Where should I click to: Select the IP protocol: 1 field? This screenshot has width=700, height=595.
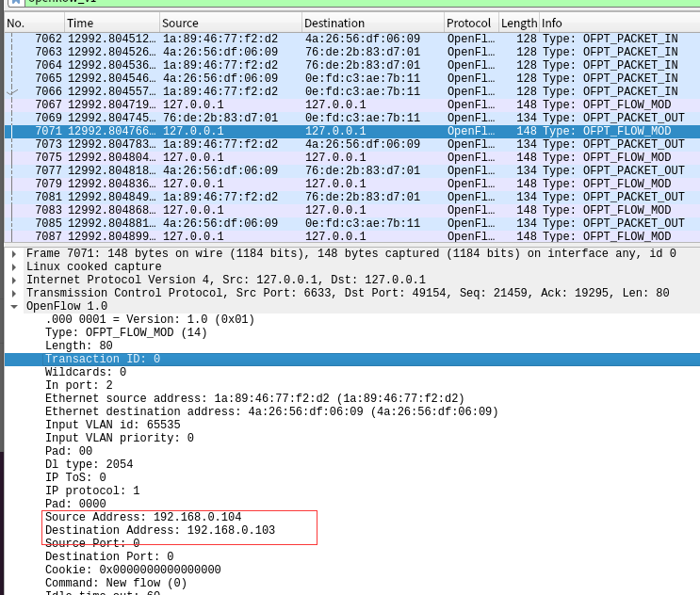(92, 490)
